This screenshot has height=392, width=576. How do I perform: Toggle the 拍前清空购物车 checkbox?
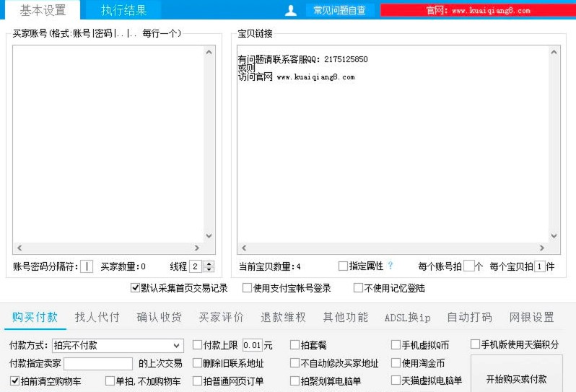tap(14, 380)
